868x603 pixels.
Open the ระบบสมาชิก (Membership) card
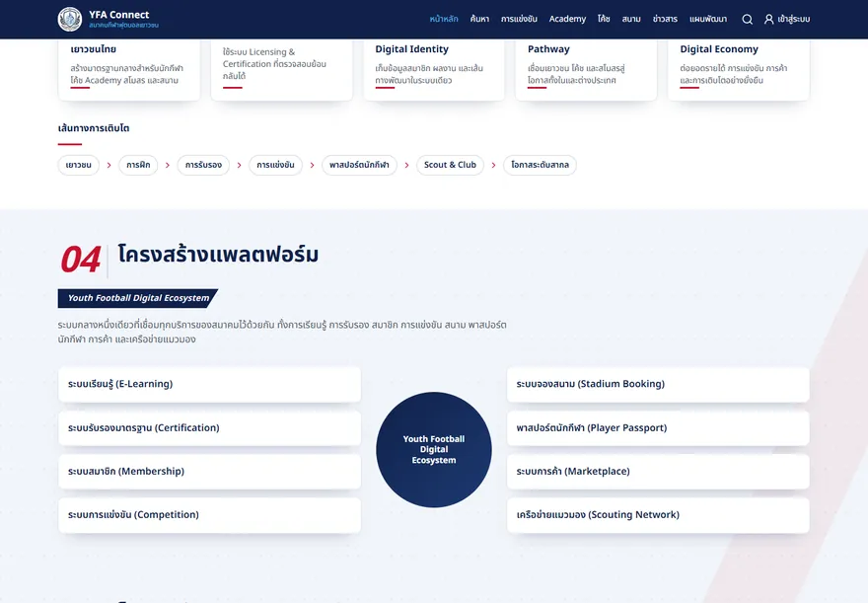coord(210,471)
